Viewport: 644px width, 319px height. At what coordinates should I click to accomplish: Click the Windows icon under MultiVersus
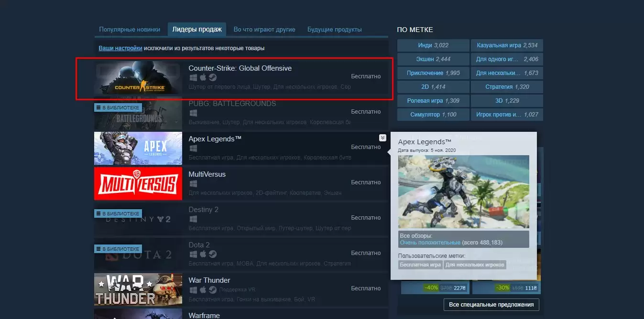[193, 184]
